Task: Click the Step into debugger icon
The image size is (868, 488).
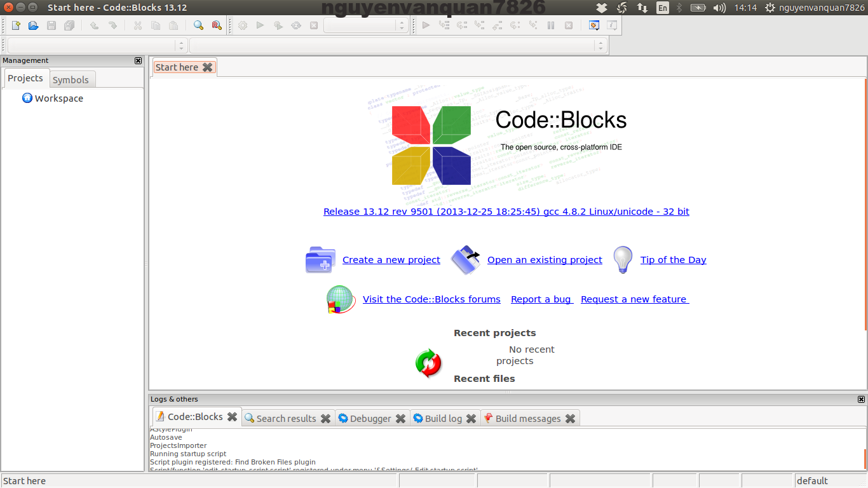Action: pyautogui.click(x=479, y=25)
